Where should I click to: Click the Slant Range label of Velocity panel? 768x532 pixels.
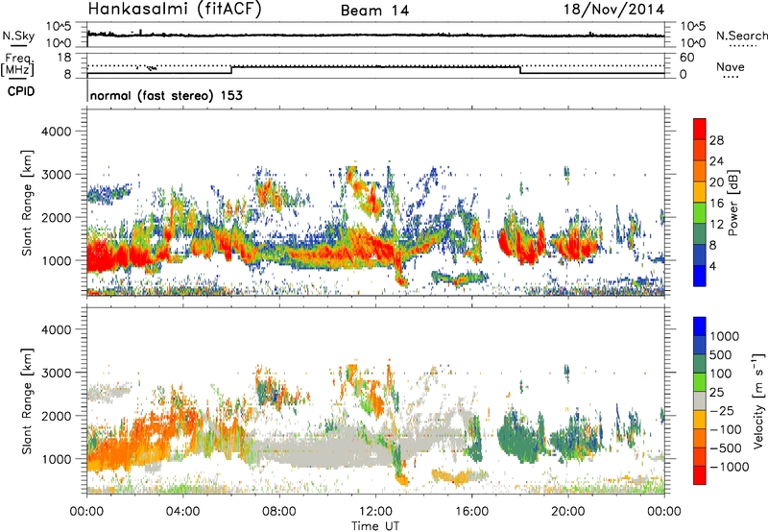[x=27, y=400]
